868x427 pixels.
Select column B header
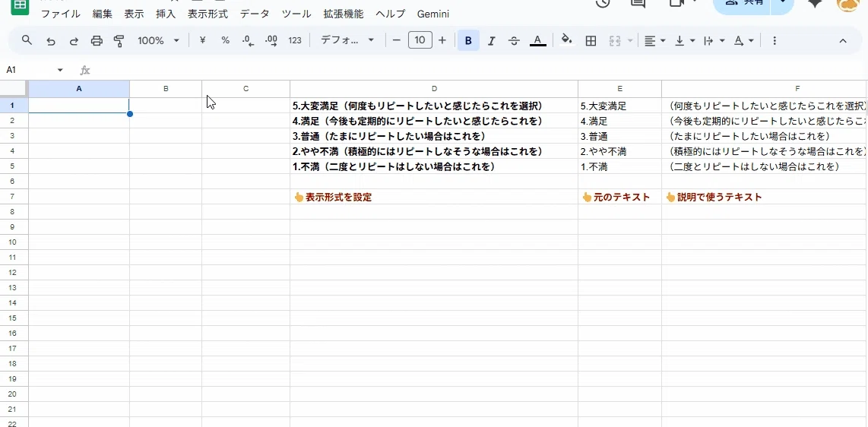(166, 88)
